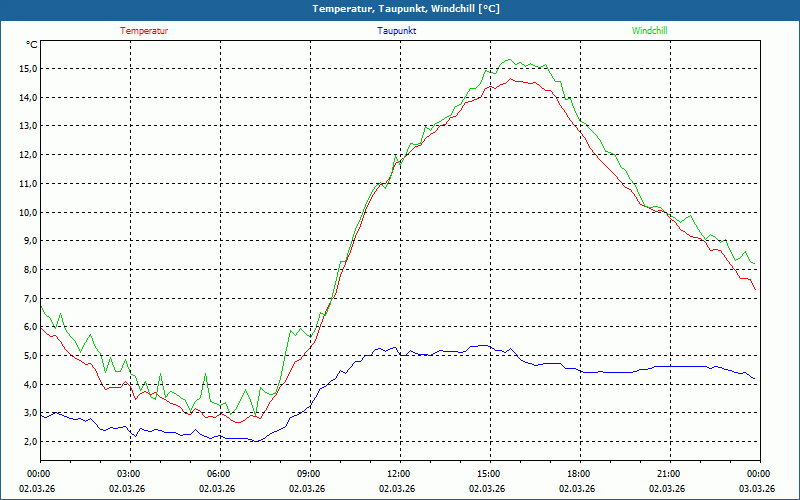Click the 9,0 y-axis label
This screenshot has width=800, height=500.
pyautogui.click(x=31, y=241)
